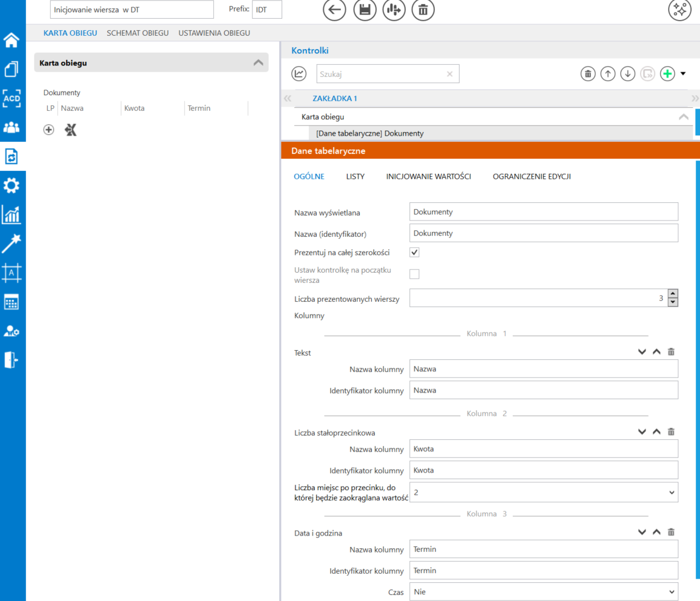Move the selected control up
Viewport: 700px width, 601px height.
click(607, 74)
